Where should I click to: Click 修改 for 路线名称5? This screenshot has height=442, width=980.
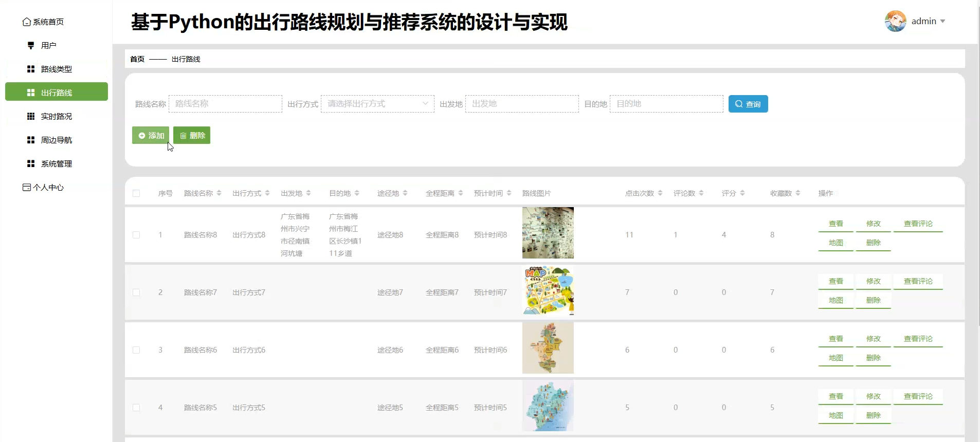[x=874, y=396]
